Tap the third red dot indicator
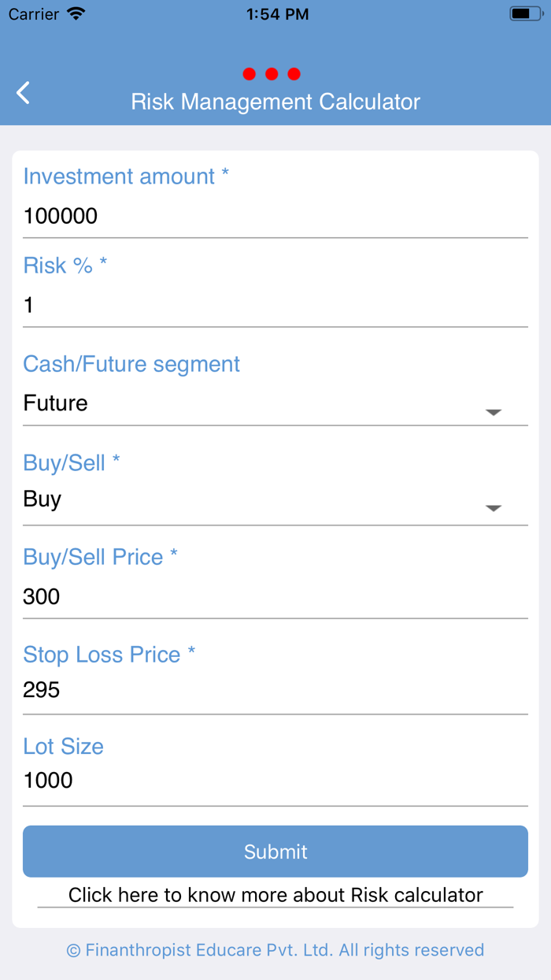Viewport: 551px width, 980px height. click(294, 73)
